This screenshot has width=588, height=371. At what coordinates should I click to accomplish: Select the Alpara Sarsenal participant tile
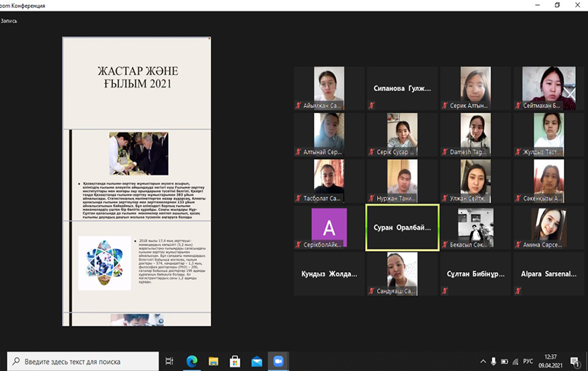click(x=548, y=273)
